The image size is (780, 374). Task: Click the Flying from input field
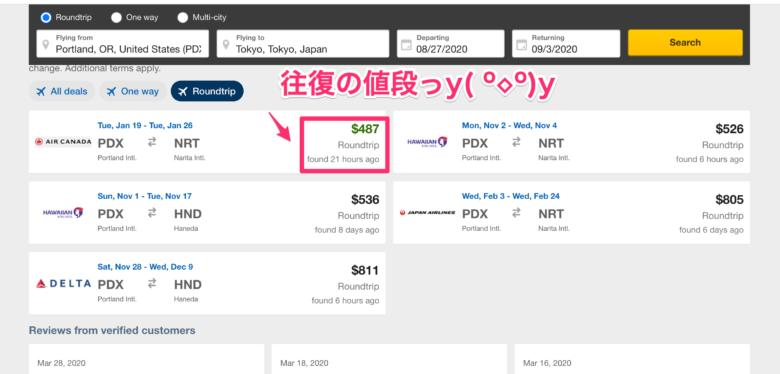pyautogui.click(x=122, y=44)
